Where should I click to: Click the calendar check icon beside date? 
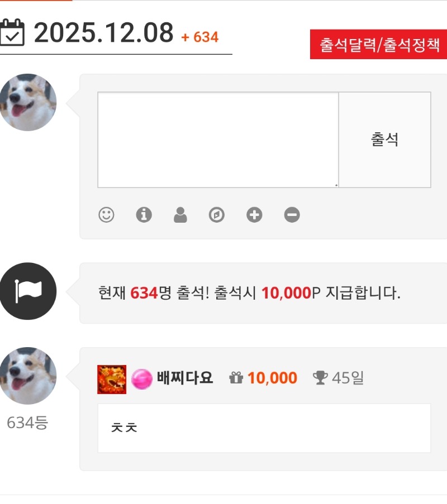12,32
